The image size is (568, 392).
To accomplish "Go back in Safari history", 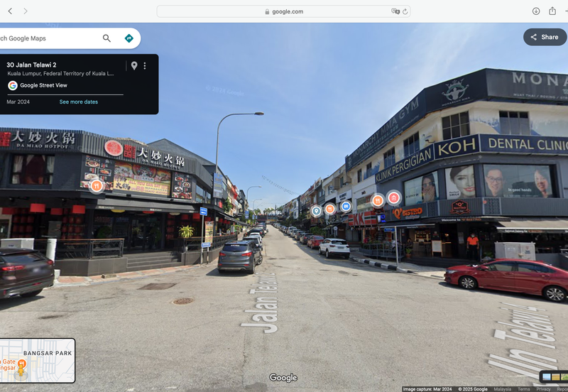I will click(x=10, y=11).
